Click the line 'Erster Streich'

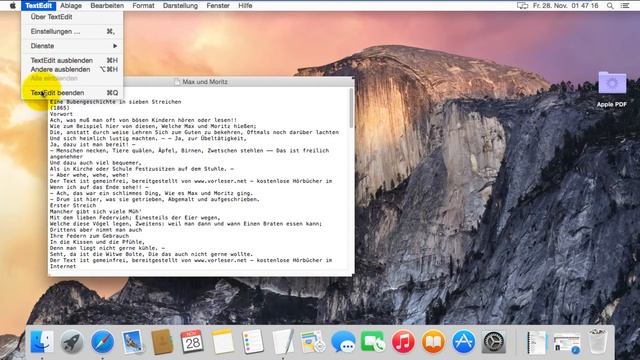pos(73,205)
